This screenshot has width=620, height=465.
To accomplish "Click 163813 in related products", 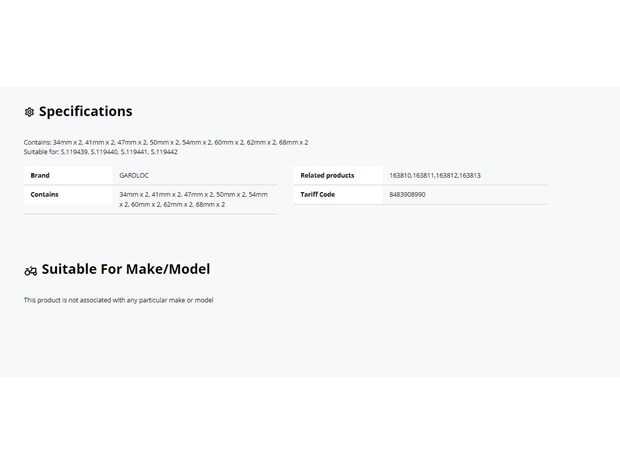I will click(470, 176).
